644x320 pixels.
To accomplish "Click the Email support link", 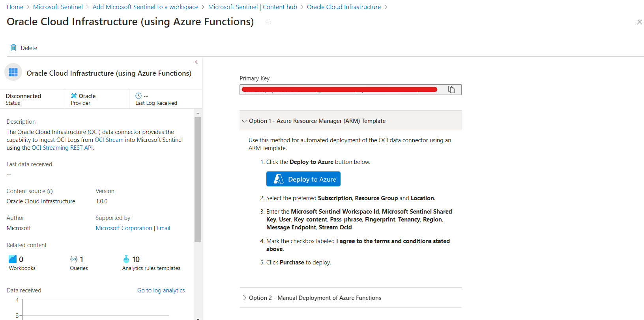I will (x=163, y=228).
